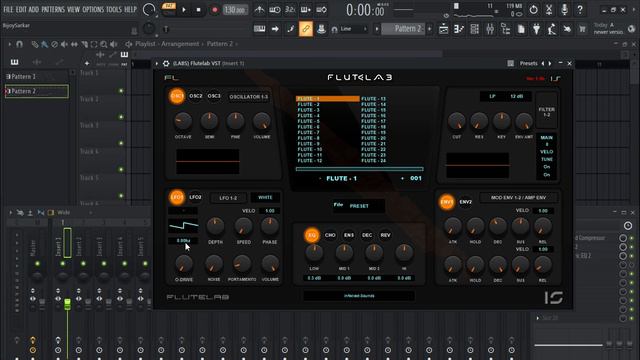Image resolution: width=640 pixels, height=360 pixels.
Task: Toggle the Pat/Song mode switch
Action: coord(169,9)
